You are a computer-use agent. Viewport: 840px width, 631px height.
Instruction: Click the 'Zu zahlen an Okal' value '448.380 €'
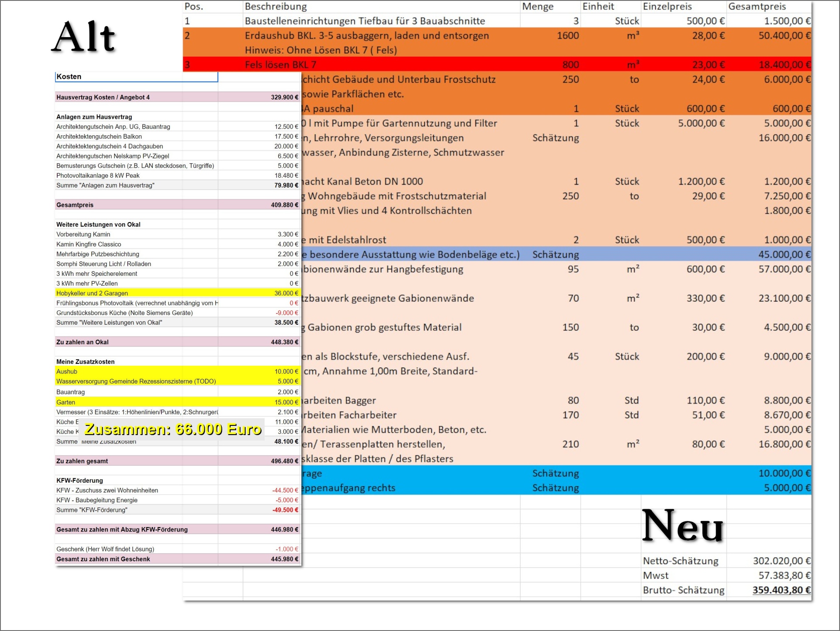(285, 342)
